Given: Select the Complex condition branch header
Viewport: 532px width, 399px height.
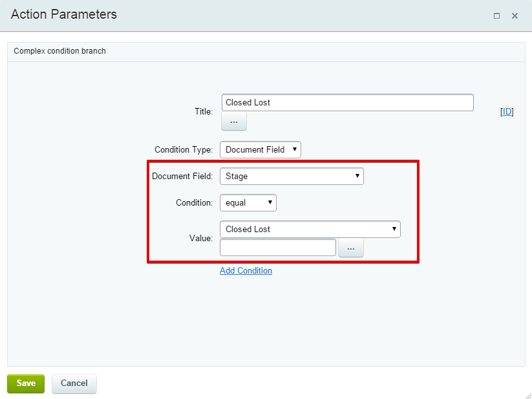Looking at the screenshot, I should click(x=266, y=52).
